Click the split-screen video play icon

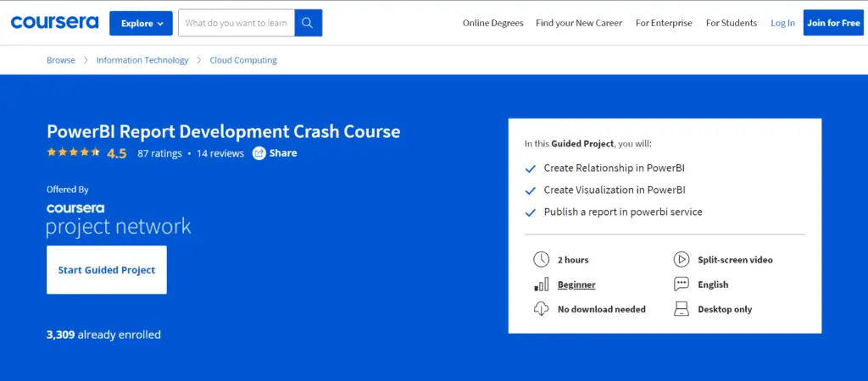681,259
